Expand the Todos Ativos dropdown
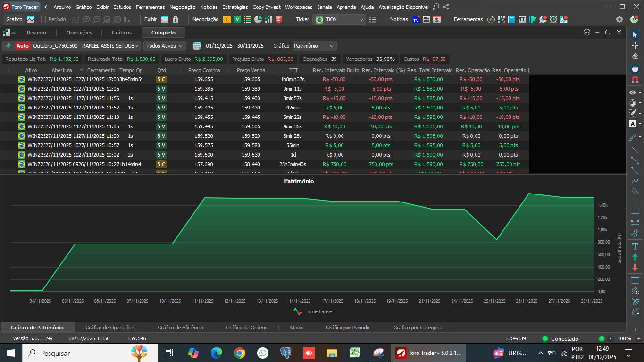 pos(164,46)
